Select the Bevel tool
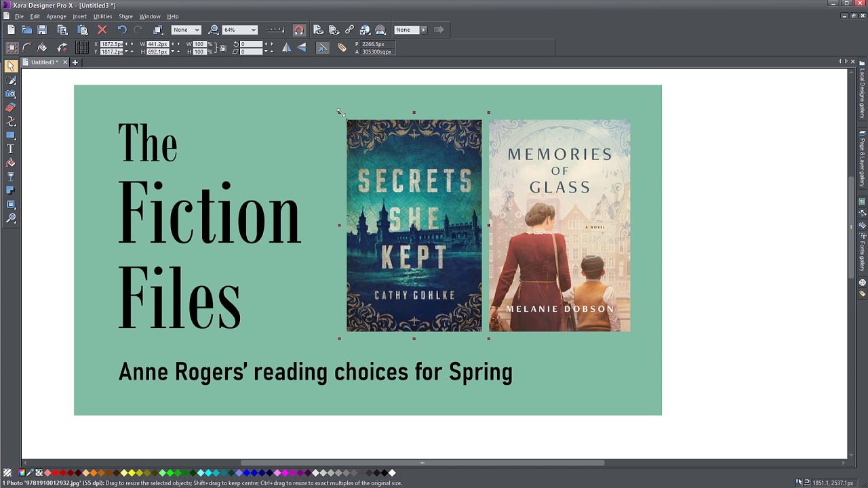Screen dimensions: 868x488 [11, 205]
